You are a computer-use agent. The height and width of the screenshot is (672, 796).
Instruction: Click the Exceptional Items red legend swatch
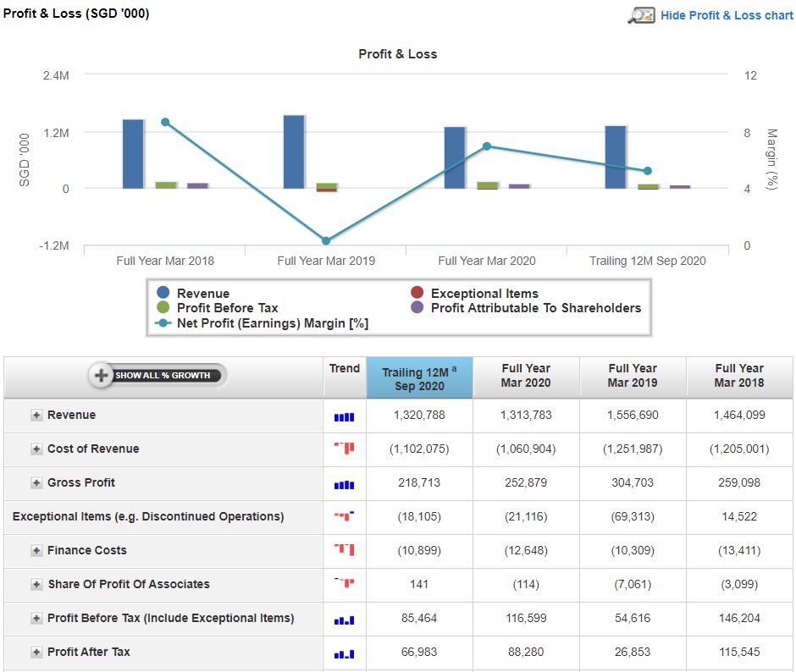coord(417,294)
